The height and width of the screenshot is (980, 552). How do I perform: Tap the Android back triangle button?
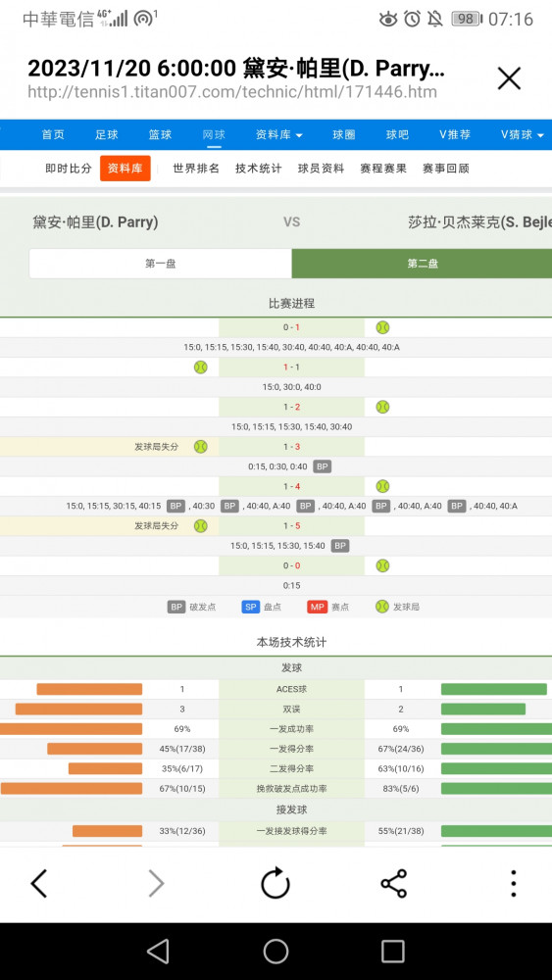point(158,952)
